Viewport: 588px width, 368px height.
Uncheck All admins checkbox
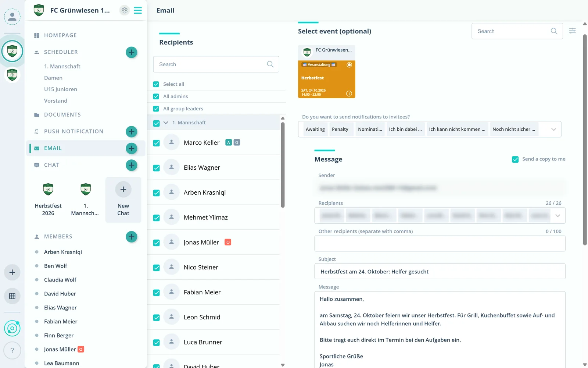(x=156, y=96)
